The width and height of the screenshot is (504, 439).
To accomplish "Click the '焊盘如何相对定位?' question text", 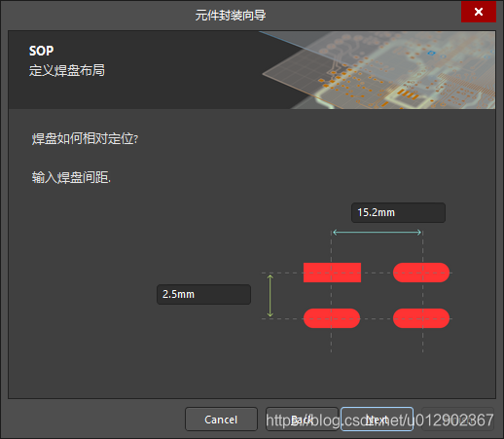I will point(85,139).
